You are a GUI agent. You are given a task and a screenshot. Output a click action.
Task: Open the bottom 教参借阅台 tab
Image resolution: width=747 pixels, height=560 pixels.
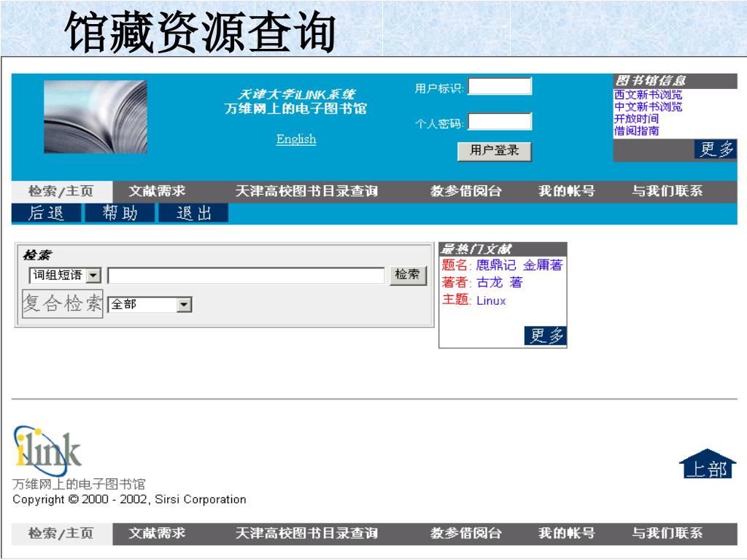point(466,533)
